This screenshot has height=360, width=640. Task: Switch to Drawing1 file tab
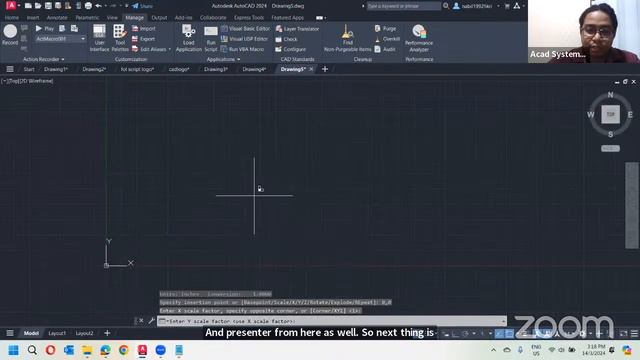[56, 69]
